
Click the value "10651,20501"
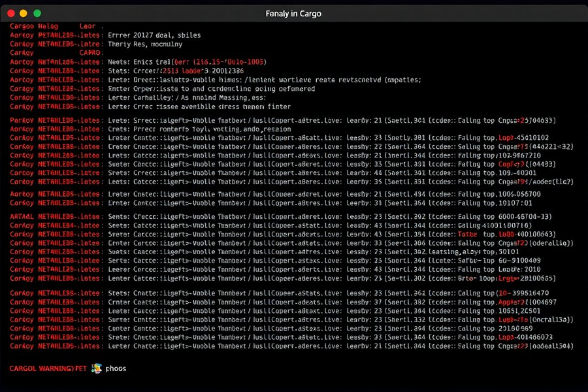(x=519, y=311)
